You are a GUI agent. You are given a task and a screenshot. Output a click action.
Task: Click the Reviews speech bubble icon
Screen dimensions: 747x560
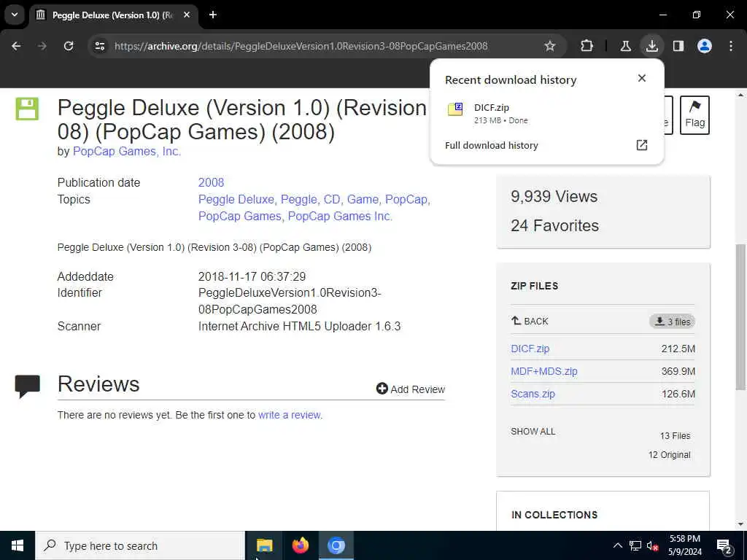(27, 386)
